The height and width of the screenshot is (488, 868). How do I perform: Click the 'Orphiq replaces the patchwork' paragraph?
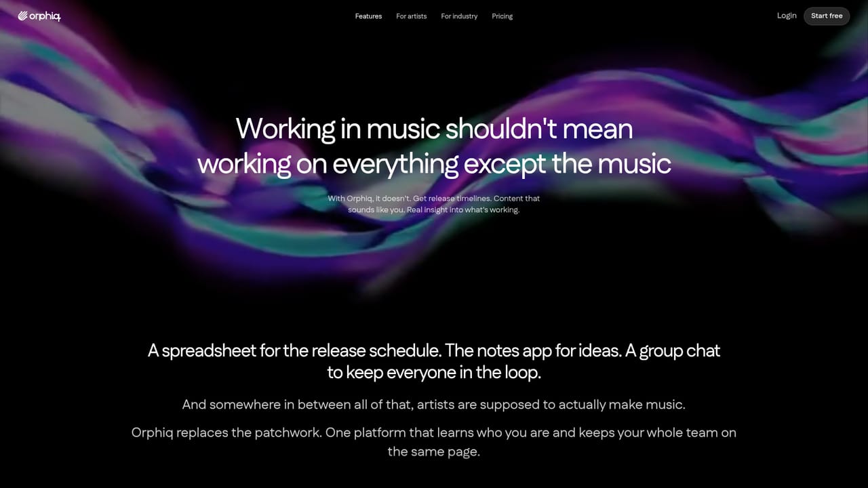(434, 442)
